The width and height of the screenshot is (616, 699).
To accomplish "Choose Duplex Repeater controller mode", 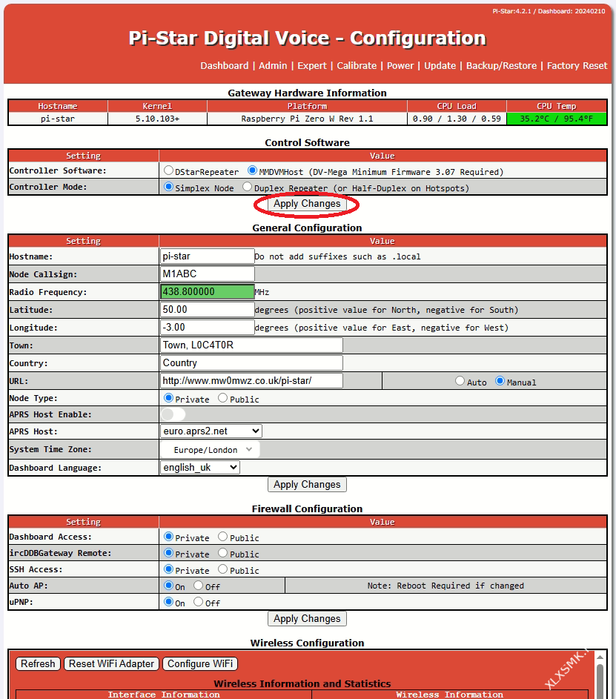I will pyautogui.click(x=248, y=187).
